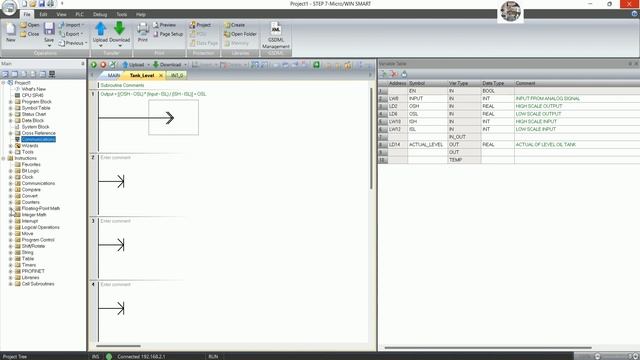Click the Variable Table horizontal scrollbar
This screenshot has height=360, width=640.
pos(488,348)
